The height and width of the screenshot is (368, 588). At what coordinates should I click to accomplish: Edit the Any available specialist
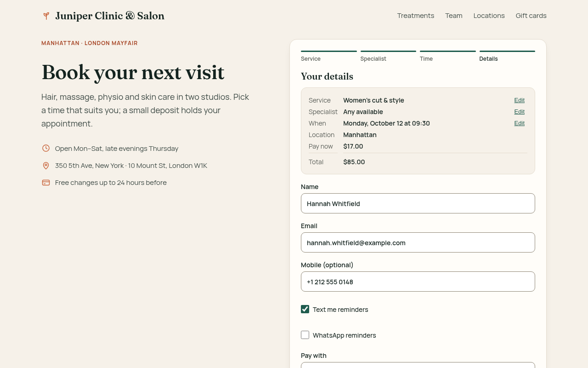(520, 112)
